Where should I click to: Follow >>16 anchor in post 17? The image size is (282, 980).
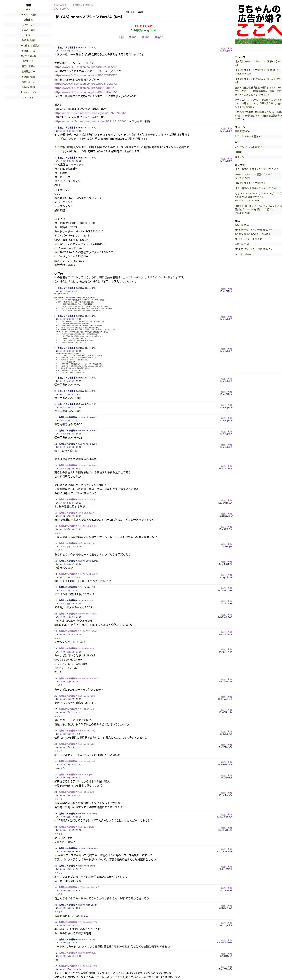coord(58,550)
